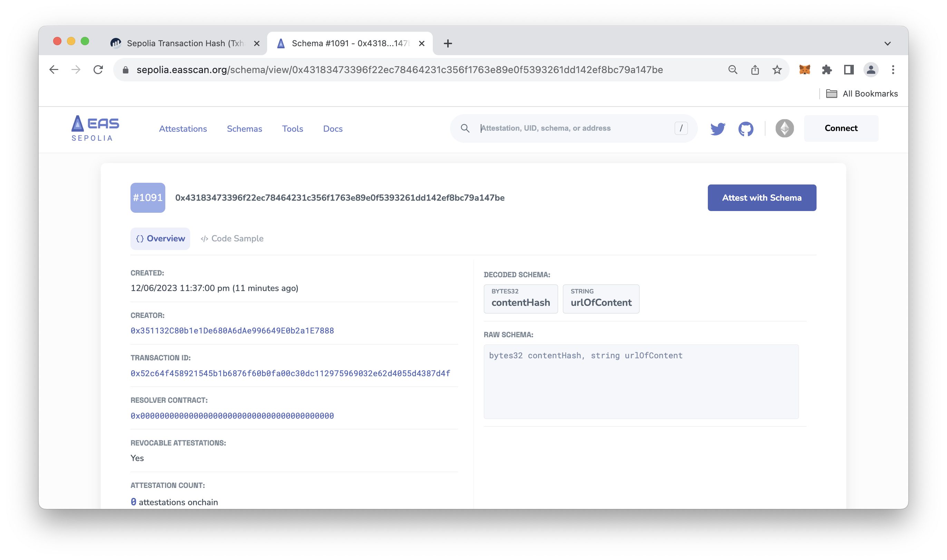Open the Tools nav link
947x560 pixels.
point(292,129)
